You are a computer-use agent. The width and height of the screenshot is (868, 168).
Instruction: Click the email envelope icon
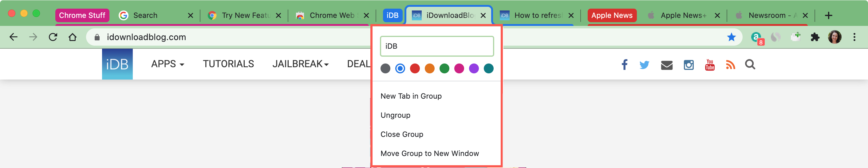[x=666, y=65]
